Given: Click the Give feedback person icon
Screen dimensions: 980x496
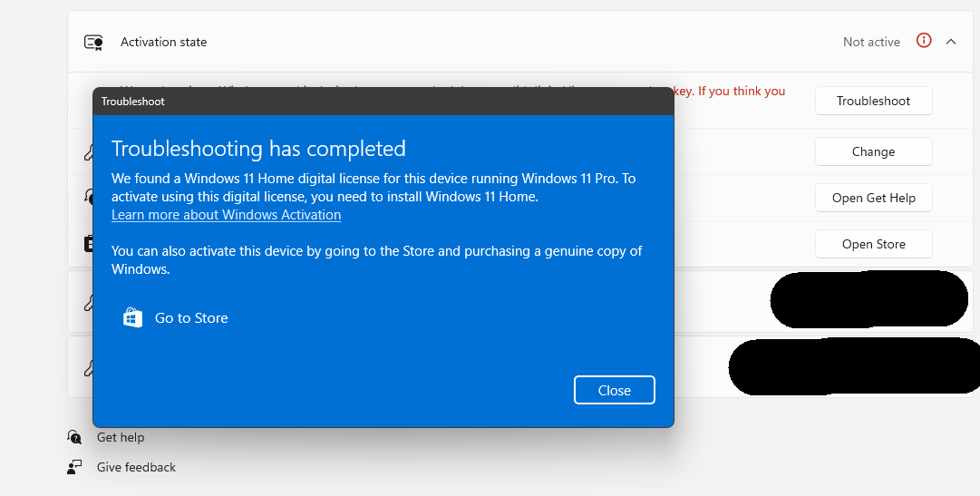Looking at the screenshot, I should 74,467.
